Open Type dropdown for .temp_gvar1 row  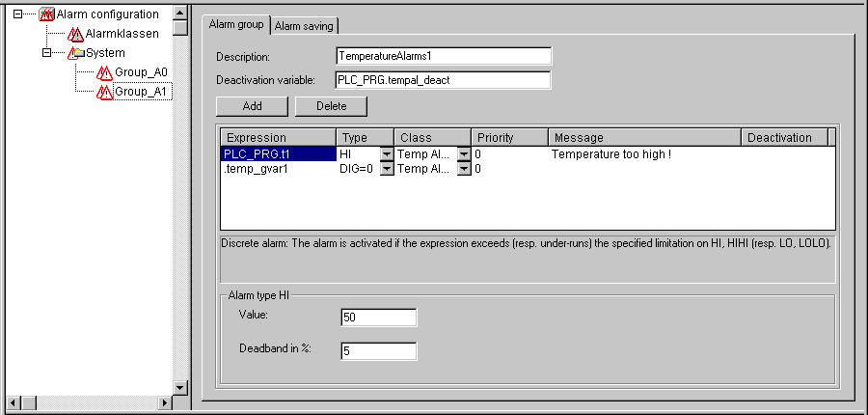387,169
